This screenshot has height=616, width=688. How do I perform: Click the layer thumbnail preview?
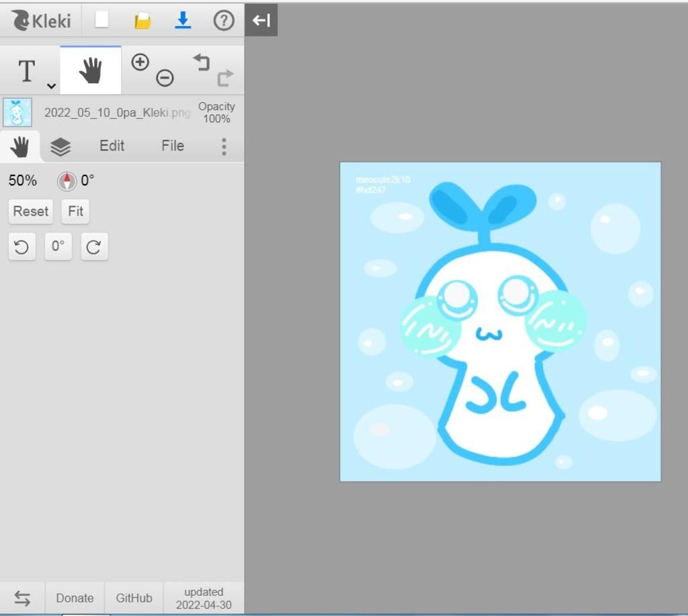coord(17,113)
